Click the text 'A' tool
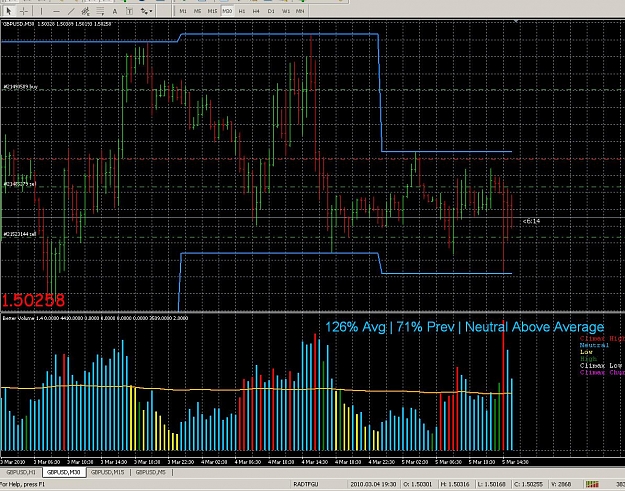This screenshot has width=625, height=491. [x=115, y=11]
